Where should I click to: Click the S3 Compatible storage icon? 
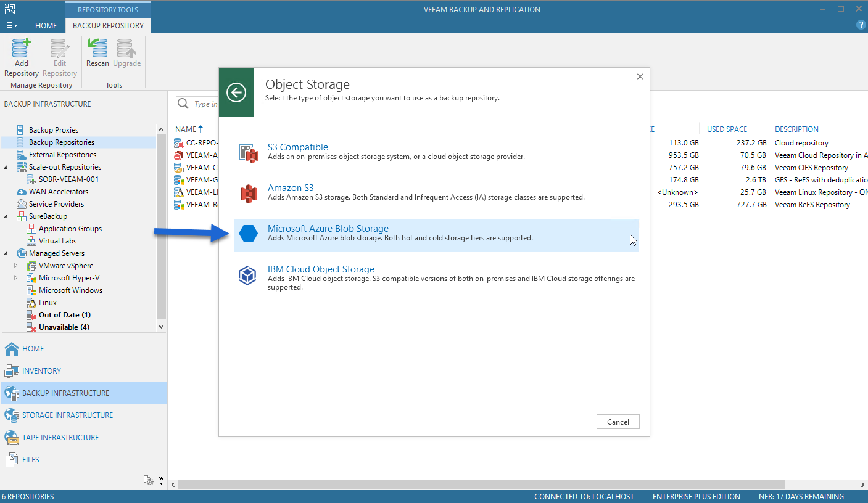248,152
